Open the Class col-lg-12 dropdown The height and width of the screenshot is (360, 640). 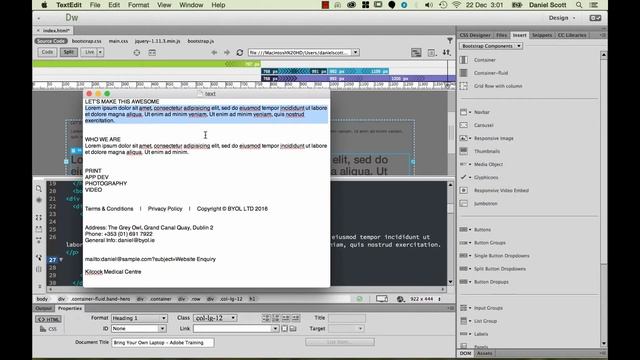tap(215, 318)
